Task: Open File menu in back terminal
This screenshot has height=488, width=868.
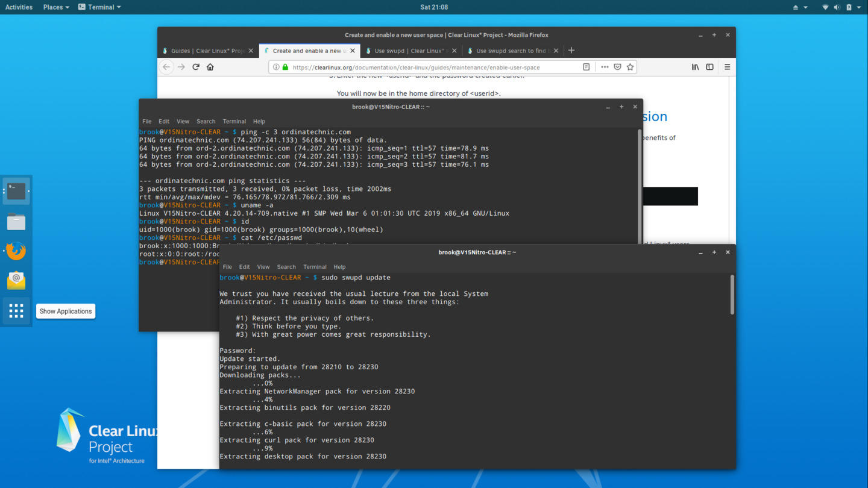Action: [146, 121]
